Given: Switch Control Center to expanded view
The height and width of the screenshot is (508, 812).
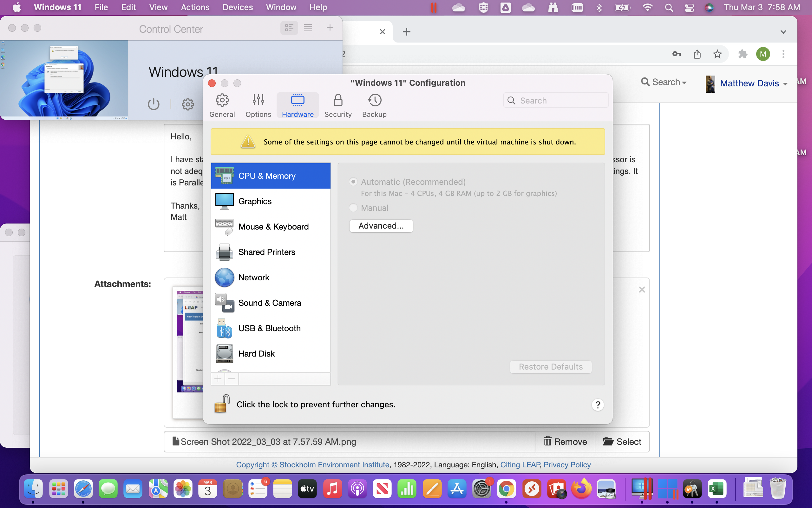Looking at the screenshot, I should (289, 28).
